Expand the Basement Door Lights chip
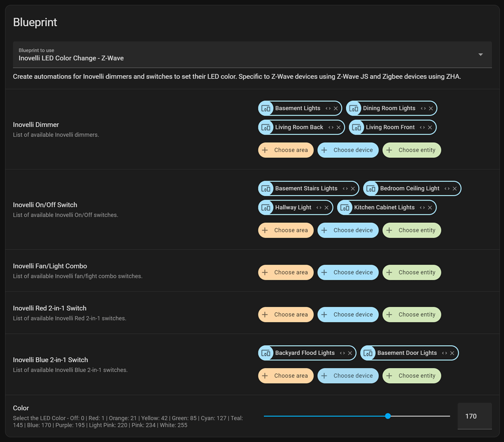 tap(444, 354)
